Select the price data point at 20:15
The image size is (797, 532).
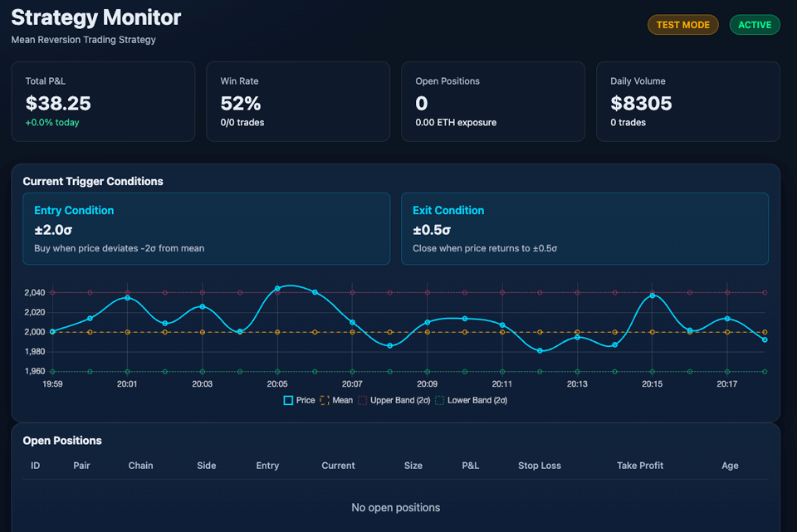tap(652, 295)
